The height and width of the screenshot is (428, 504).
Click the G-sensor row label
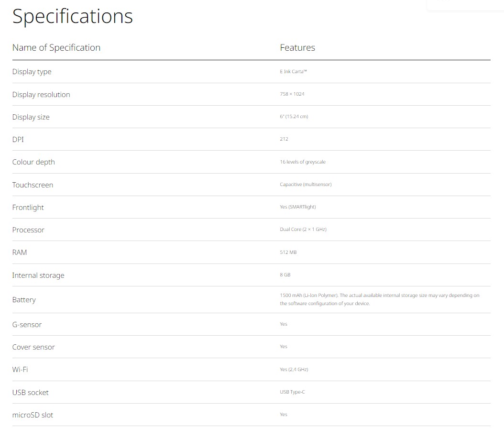27,325
